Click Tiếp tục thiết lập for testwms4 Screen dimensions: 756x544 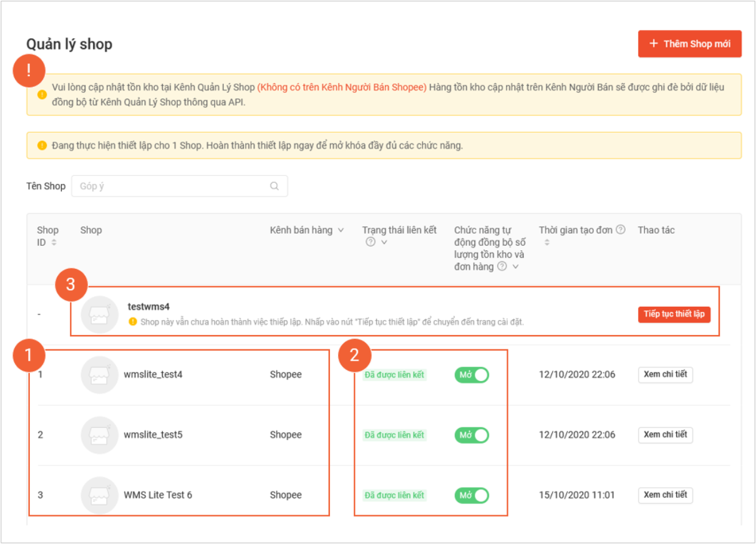674,314
